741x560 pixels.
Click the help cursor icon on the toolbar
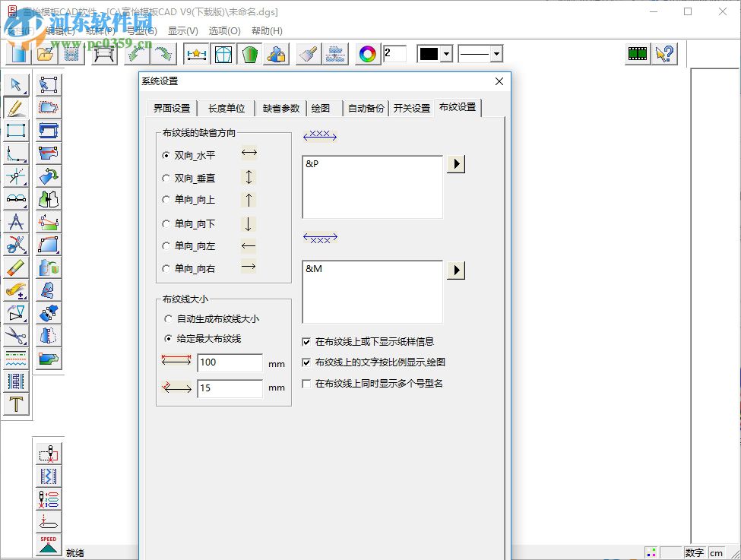(664, 53)
